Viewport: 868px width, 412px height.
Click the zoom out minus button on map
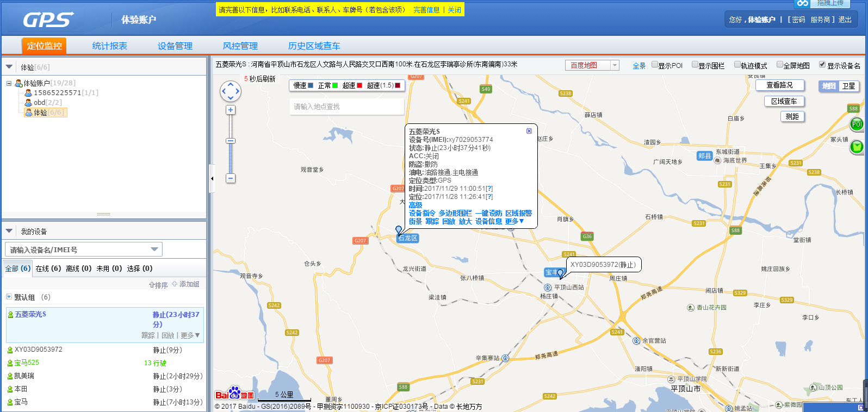(231, 178)
